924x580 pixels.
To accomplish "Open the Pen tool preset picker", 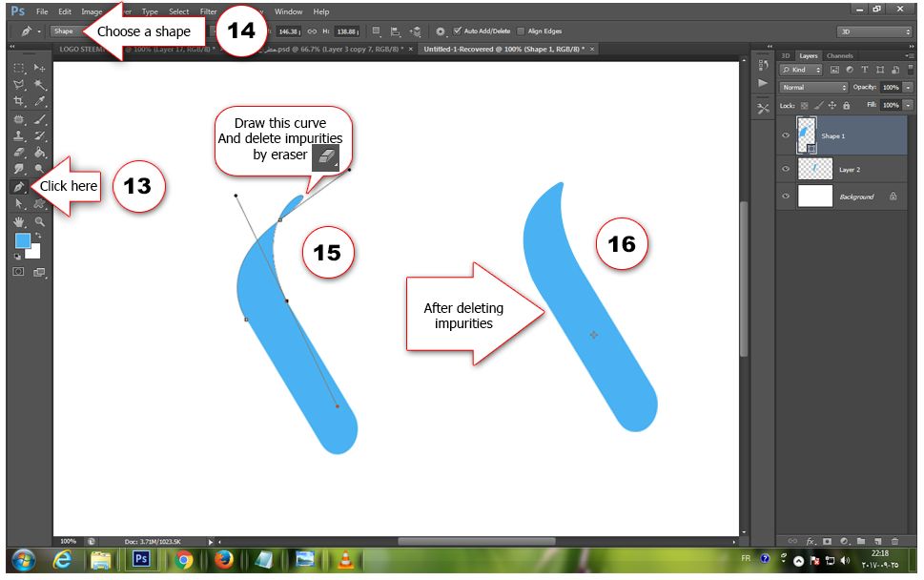I will pos(29,31).
